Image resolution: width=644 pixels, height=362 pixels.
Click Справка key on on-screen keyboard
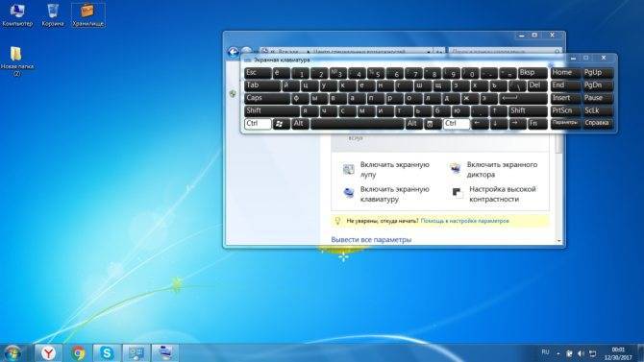(x=598, y=123)
